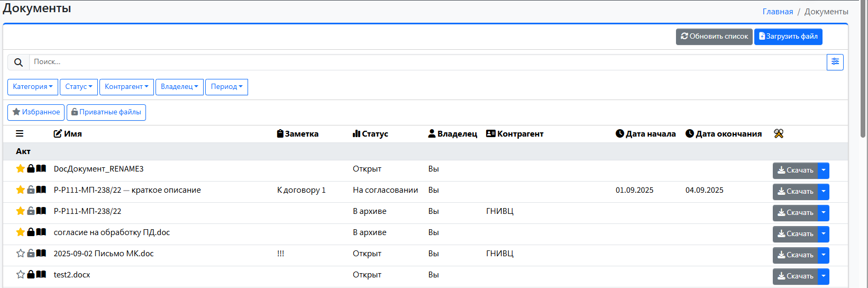Click the tools icon in last column header
Image resolution: width=868 pixels, height=288 pixels.
coord(778,134)
